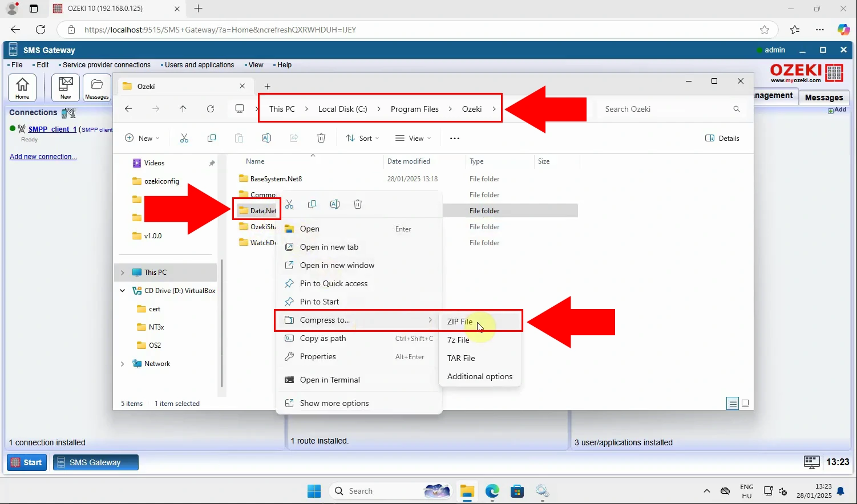Open SMPP_client_1 connection link
The height and width of the screenshot is (504, 857).
[x=52, y=129]
